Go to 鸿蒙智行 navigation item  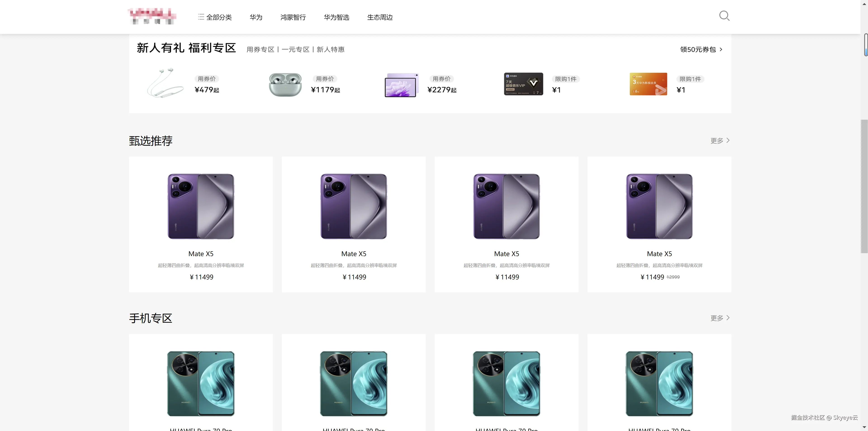[x=293, y=17]
